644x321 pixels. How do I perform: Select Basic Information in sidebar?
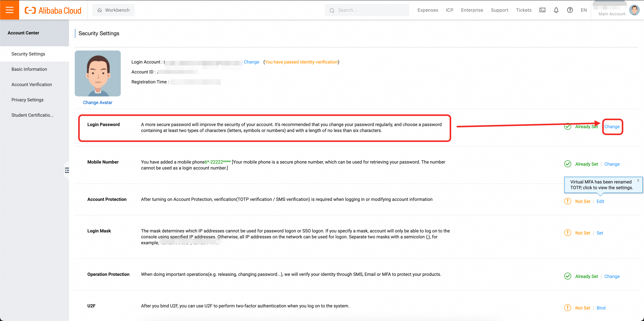coord(29,69)
